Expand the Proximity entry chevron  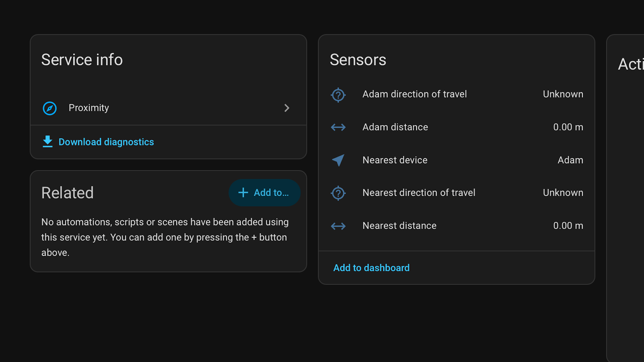click(287, 108)
